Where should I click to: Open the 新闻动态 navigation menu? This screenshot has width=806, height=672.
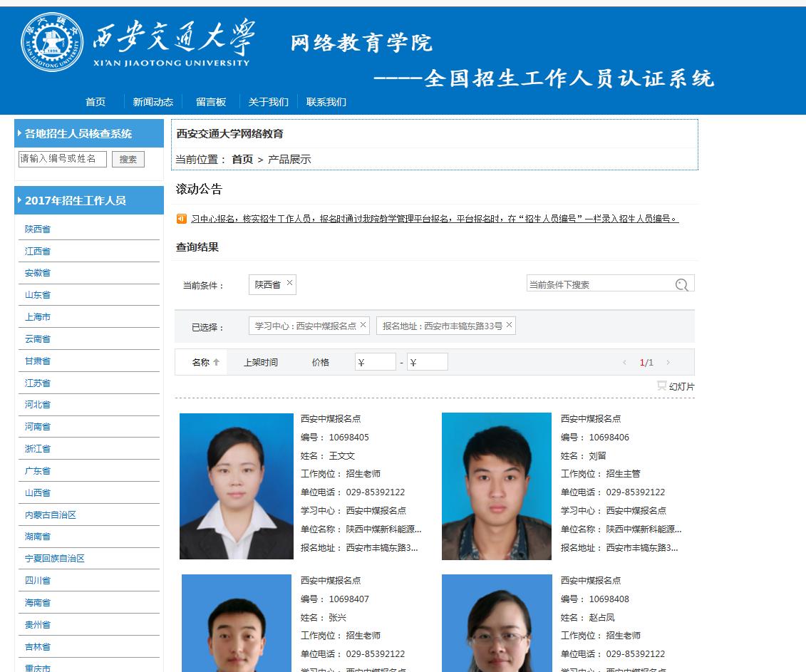[155, 102]
